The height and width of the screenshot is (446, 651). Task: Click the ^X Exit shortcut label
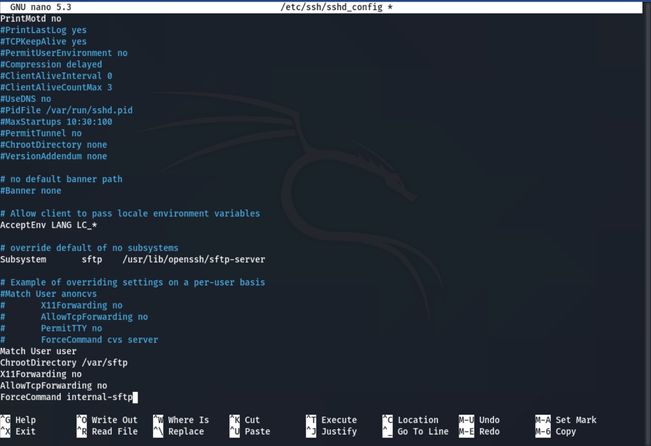pos(18,431)
